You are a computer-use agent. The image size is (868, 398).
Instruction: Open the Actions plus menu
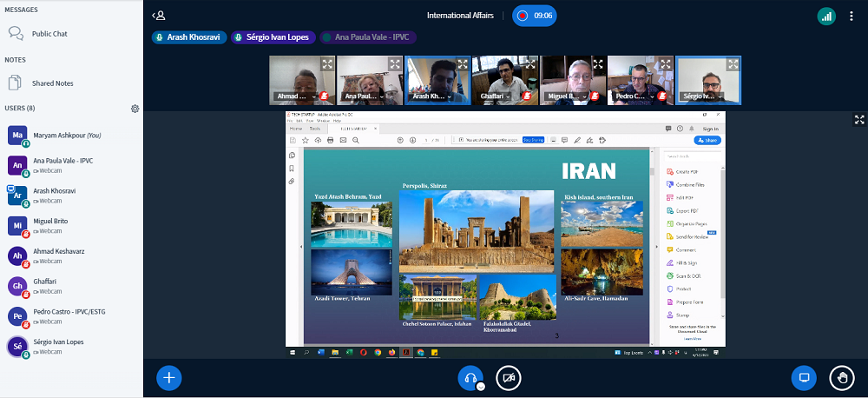pyautogui.click(x=169, y=377)
